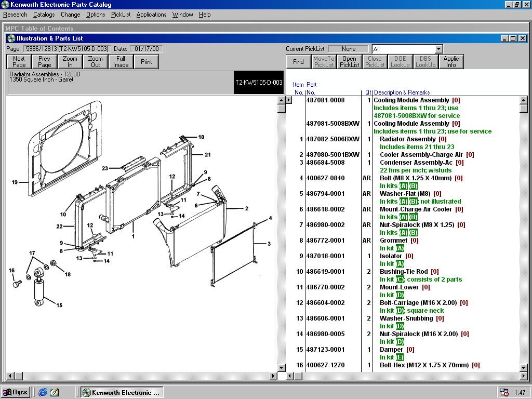
Task: Click Kenworth Electronic taskbar button
Action: coord(122,392)
